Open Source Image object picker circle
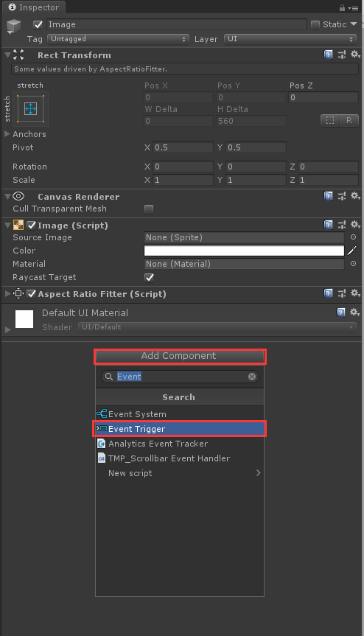This screenshot has width=364, height=636. (353, 237)
